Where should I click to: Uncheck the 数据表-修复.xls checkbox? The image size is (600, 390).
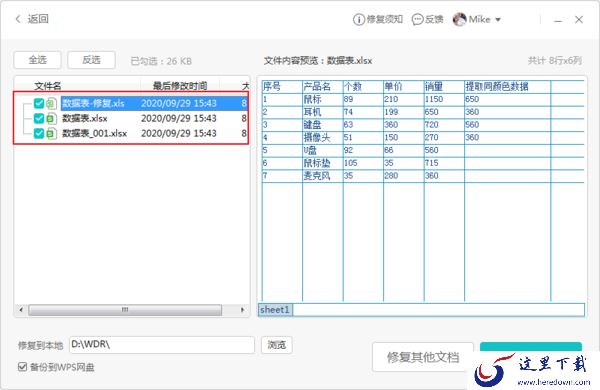pyautogui.click(x=39, y=103)
